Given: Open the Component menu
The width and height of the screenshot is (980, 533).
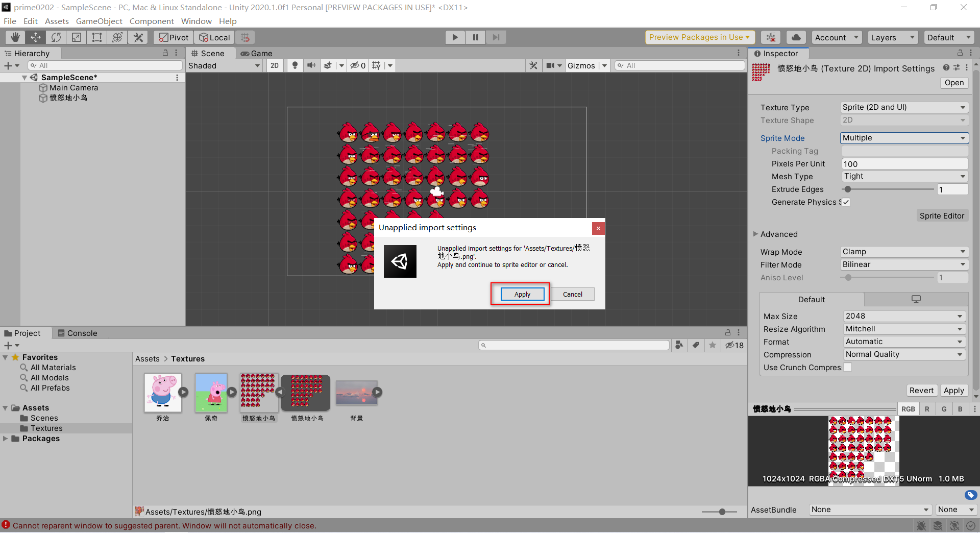Looking at the screenshot, I should tap(152, 21).
